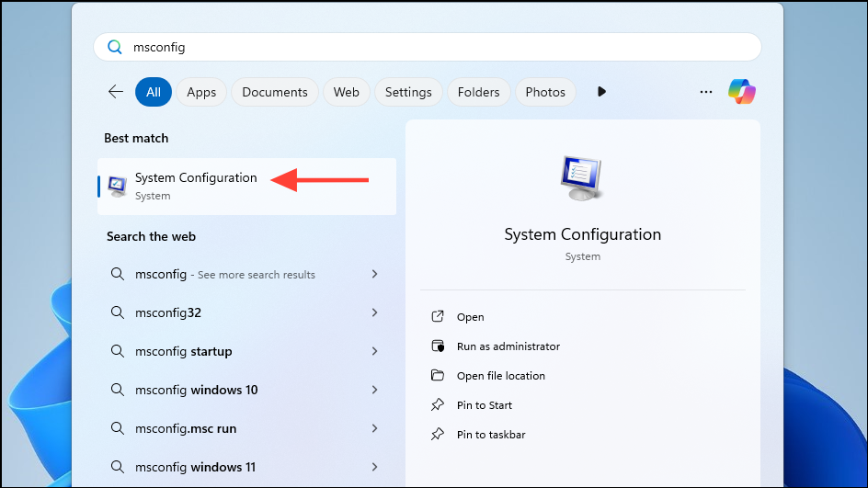
Task: Open the three-dot more options menu
Action: (x=706, y=92)
